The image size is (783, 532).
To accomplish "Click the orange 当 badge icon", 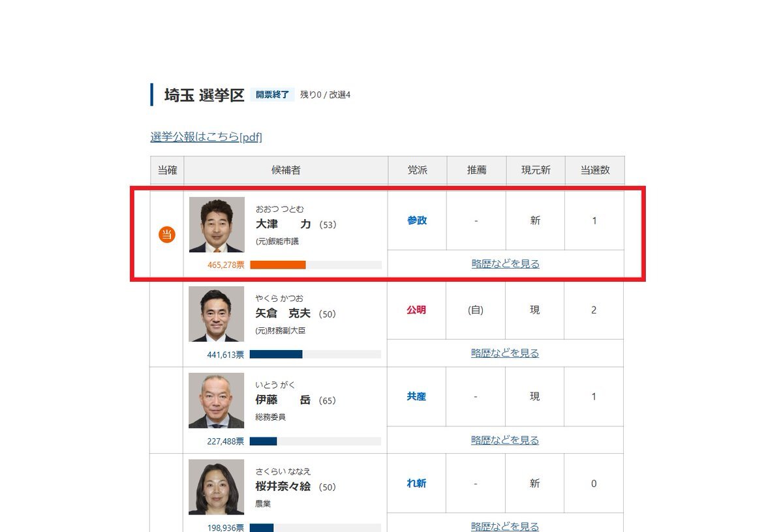I will (x=167, y=235).
